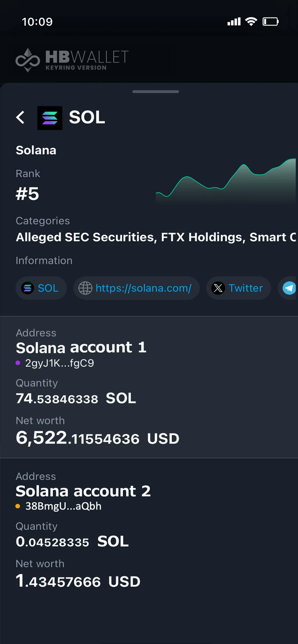Tap the battery indicator in the status bar
This screenshot has width=298, height=644.
pos(270,22)
